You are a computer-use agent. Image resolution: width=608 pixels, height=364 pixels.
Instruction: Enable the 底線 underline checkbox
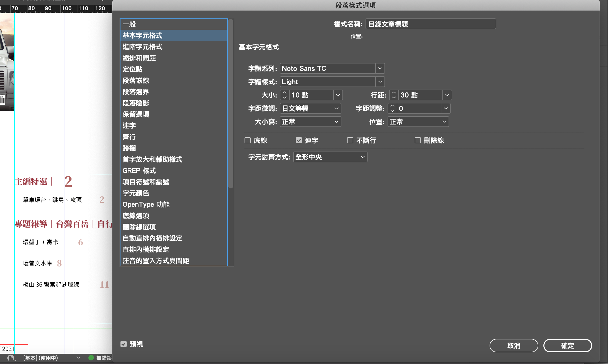[247, 140]
